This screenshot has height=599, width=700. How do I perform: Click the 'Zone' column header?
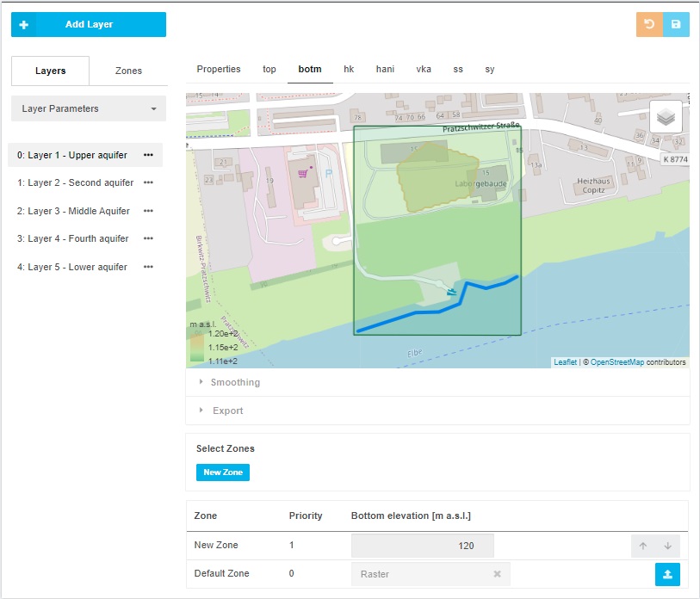point(206,516)
